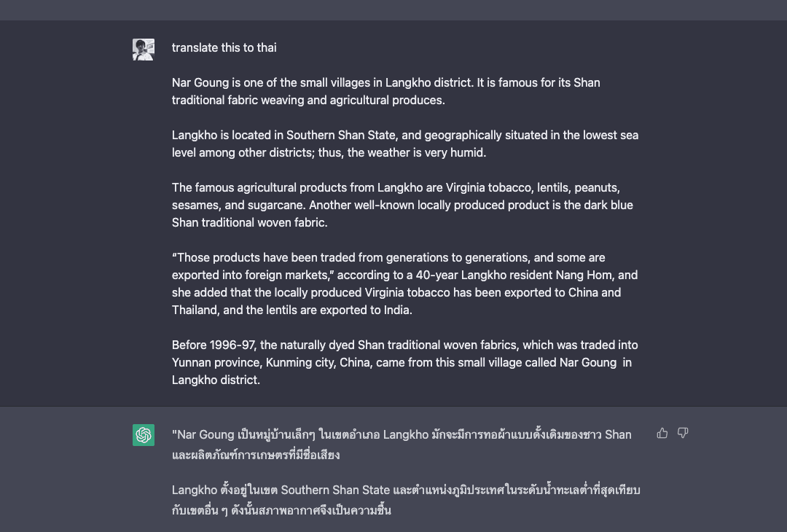The image size is (787, 532).
Task: Click the Thai sentence about Southern Shan State
Action: click(407, 500)
